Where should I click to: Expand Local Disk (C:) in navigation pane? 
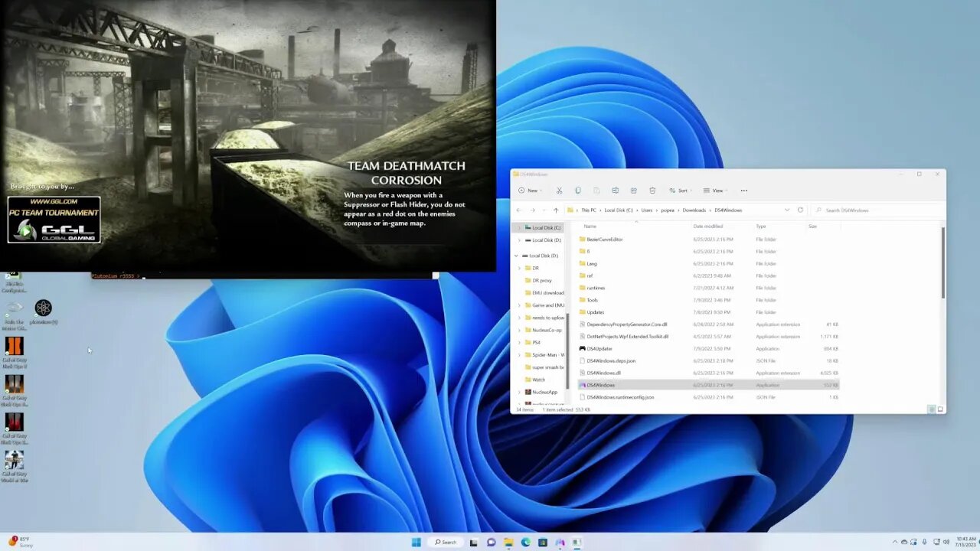[x=519, y=227]
